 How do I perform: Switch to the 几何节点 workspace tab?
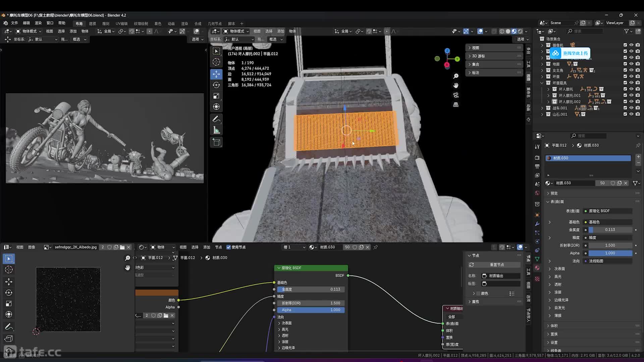[x=214, y=23]
